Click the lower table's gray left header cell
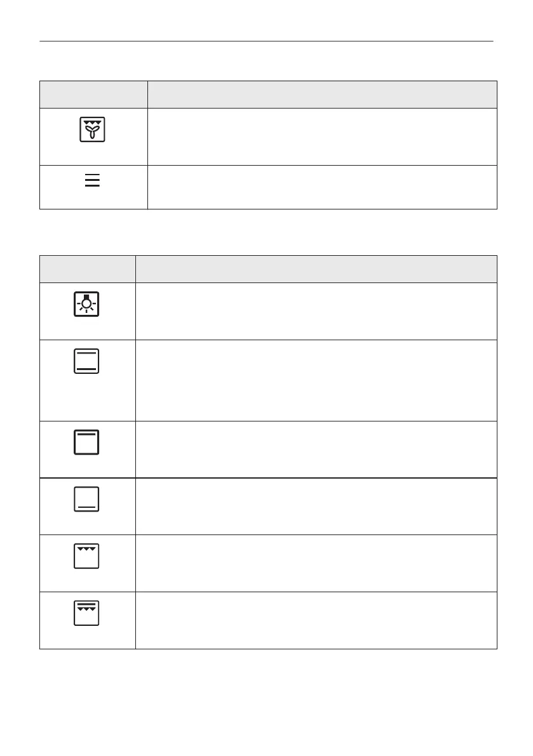Screen dimensions: 533x756 [x=88, y=269]
